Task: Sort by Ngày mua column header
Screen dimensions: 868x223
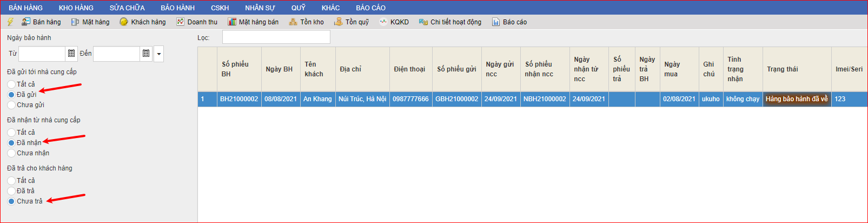Action: [x=679, y=69]
